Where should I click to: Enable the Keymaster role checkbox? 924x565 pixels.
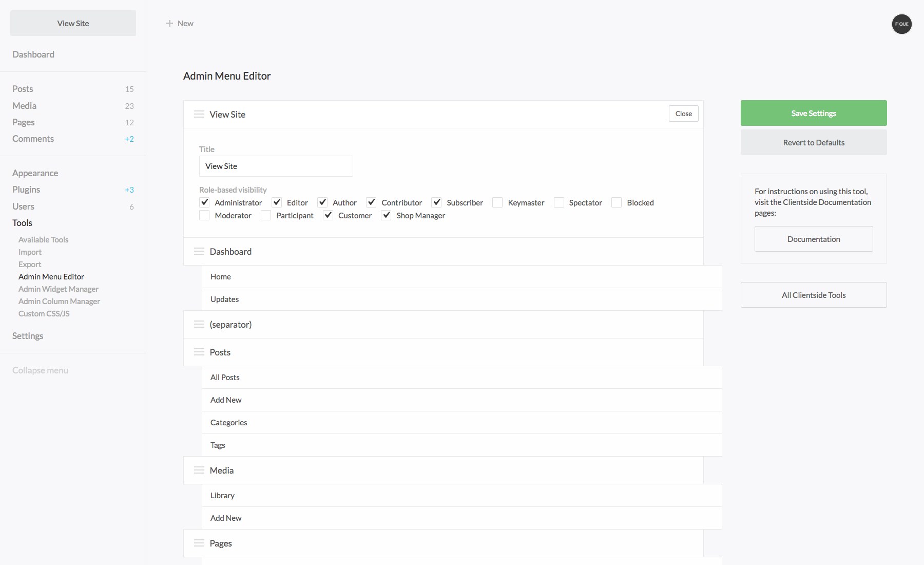coord(497,202)
